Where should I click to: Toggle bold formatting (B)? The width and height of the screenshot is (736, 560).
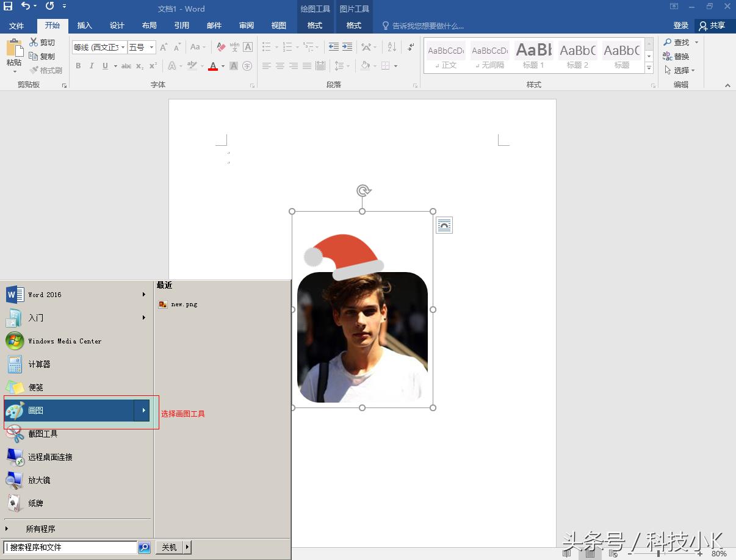(x=78, y=66)
